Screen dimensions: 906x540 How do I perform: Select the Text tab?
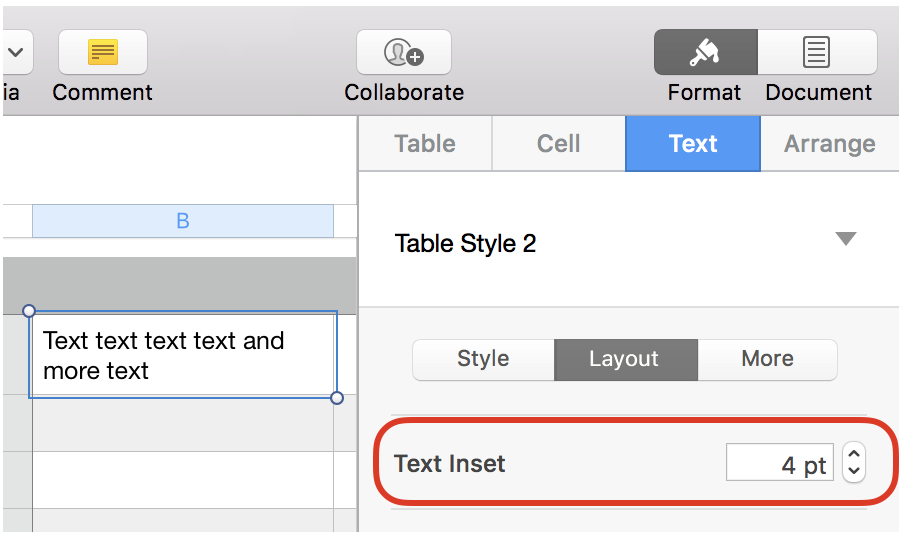pyautogui.click(x=693, y=144)
